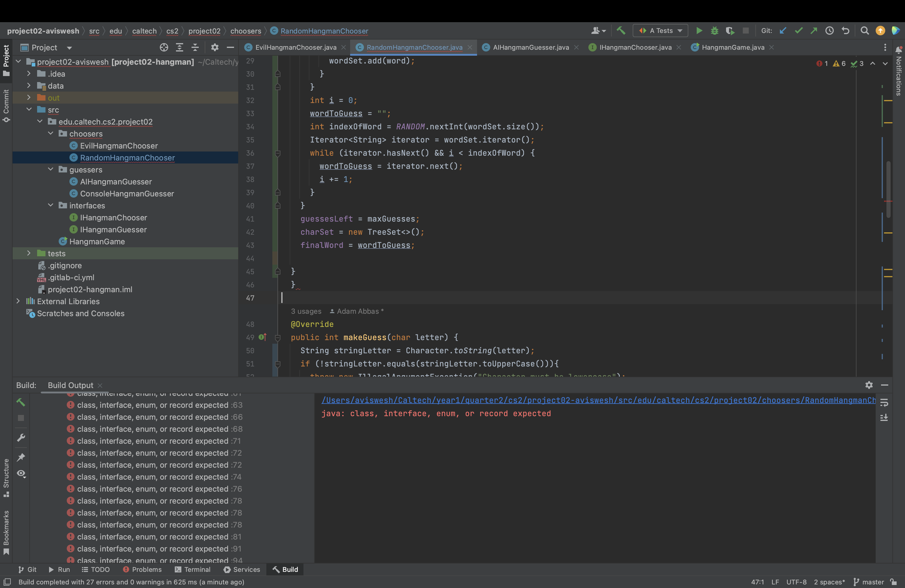The image size is (905, 588).
Task: Toggle pin tab in Build panel
Action: (21, 457)
